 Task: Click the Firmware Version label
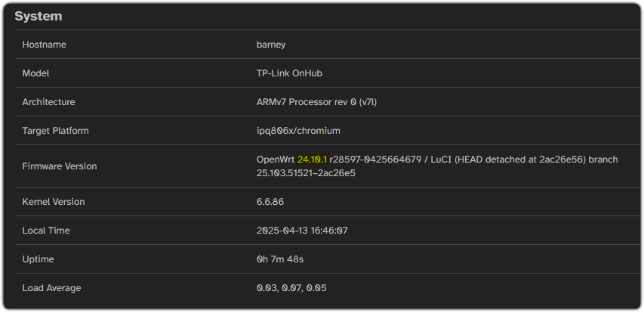pos(60,166)
